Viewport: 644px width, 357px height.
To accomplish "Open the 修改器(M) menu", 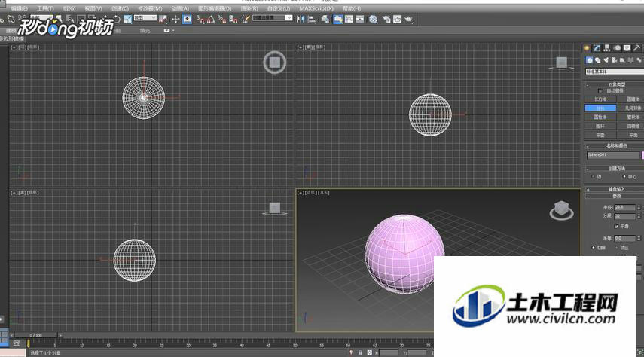I will (150, 8).
